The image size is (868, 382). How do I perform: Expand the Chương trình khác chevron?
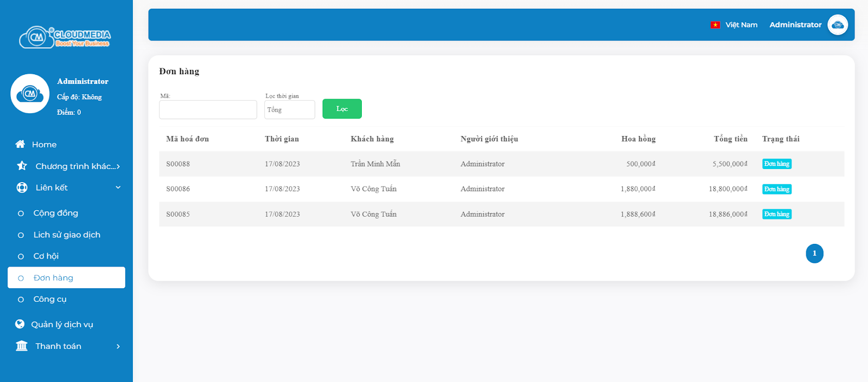click(118, 166)
